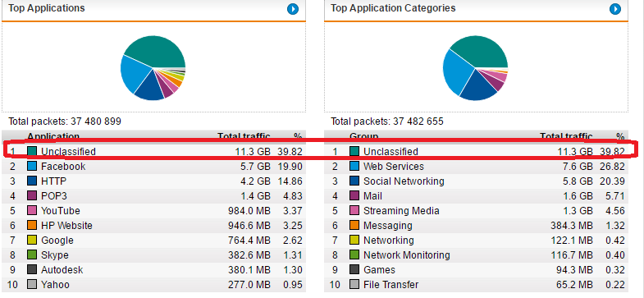
Task: Click the Networking color swatch
Action: click(354, 241)
